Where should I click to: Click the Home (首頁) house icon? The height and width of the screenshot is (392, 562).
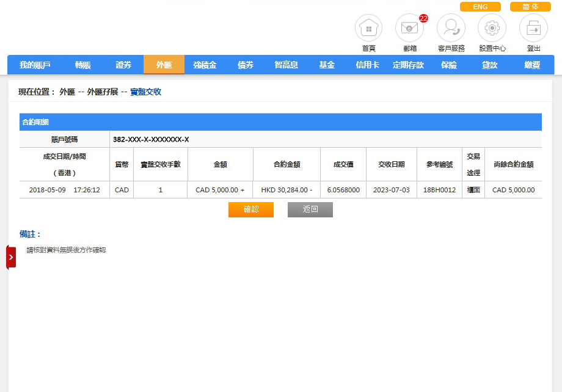click(368, 28)
